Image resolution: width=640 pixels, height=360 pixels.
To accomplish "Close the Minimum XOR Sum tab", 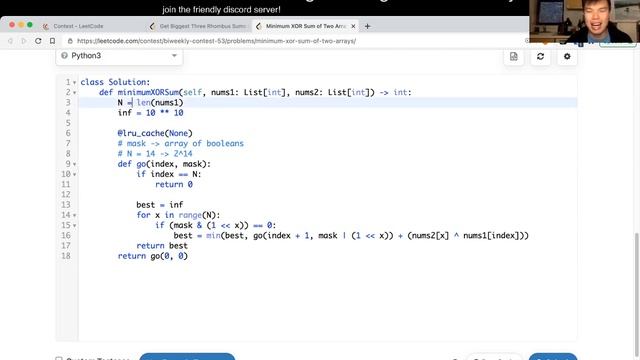I will (x=353, y=26).
